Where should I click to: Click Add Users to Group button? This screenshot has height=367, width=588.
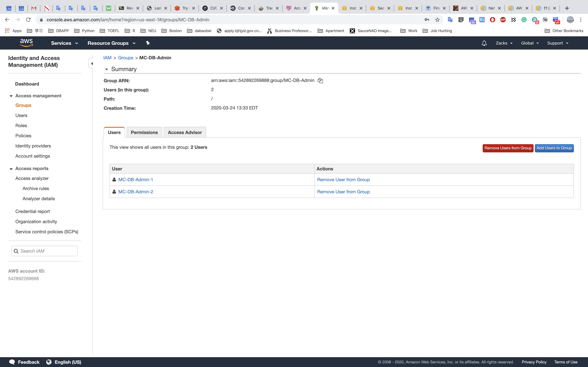[x=554, y=148]
